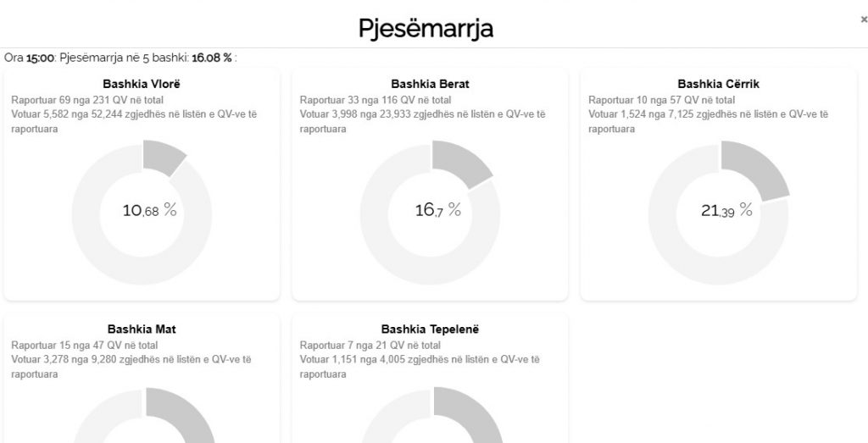
Task: Close the Pjesëmarrja modal with the X
Action: [x=864, y=19]
